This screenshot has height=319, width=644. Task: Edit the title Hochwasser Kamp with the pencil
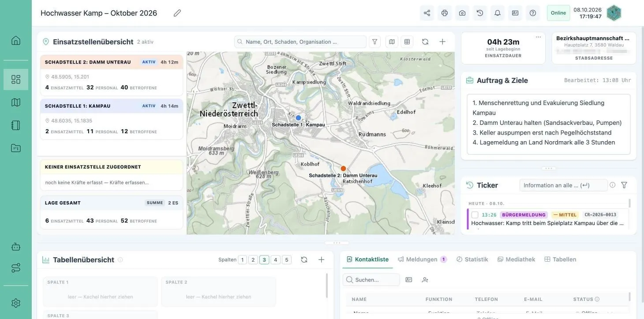(x=177, y=13)
